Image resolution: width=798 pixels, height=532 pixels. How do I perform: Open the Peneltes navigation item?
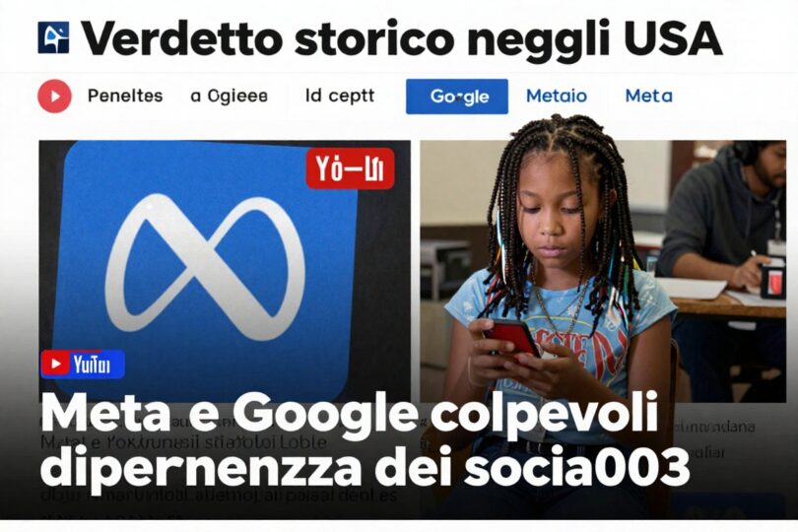[x=125, y=96]
